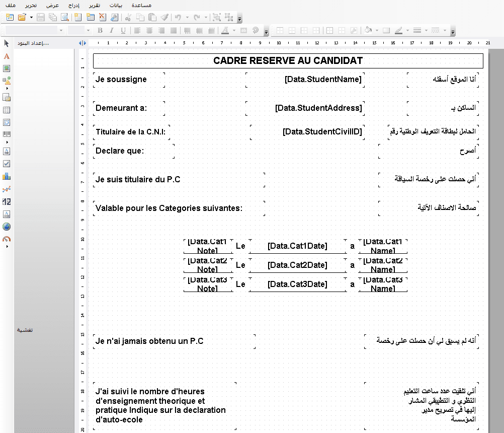Click the Paste toolbar button
Image resolution: width=504 pixels, height=433 pixels.
[x=151, y=17]
